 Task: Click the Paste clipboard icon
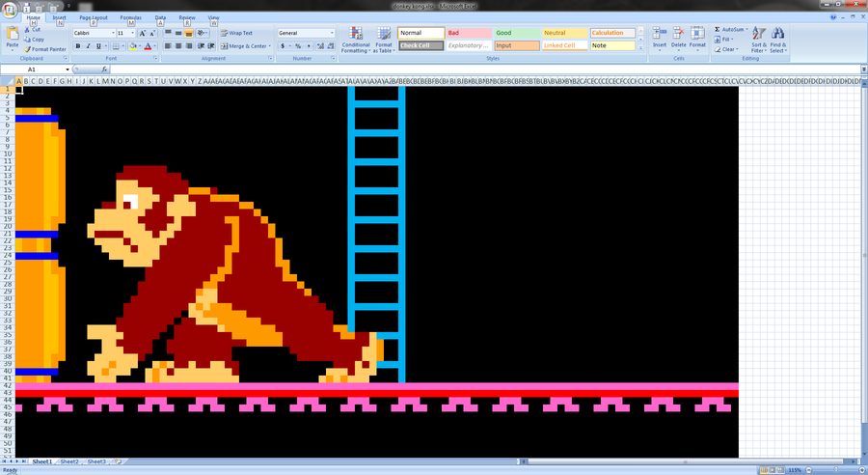pyautogui.click(x=13, y=35)
